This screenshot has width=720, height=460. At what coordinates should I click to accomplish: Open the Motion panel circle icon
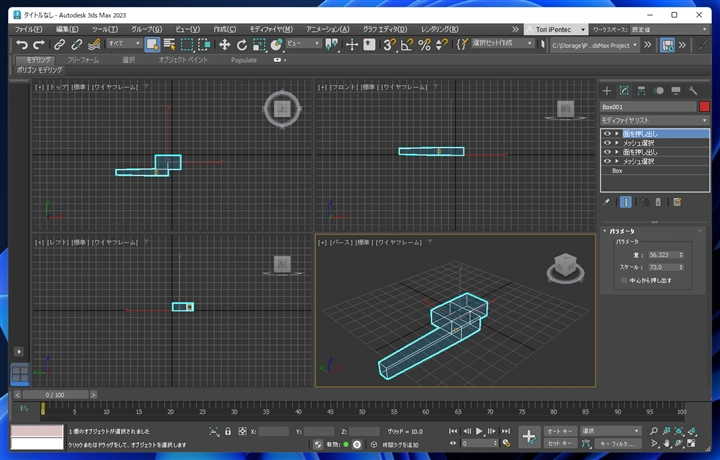coord(659,90)
